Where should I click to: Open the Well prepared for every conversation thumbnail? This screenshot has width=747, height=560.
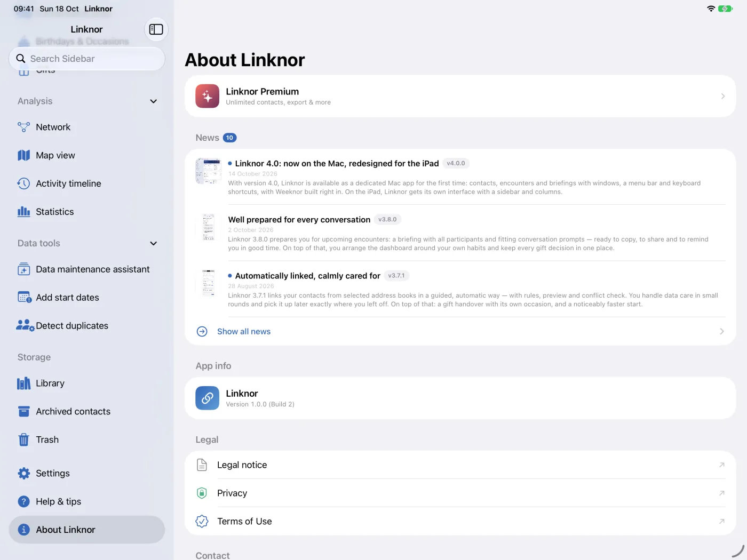click(x=209, y=227)
